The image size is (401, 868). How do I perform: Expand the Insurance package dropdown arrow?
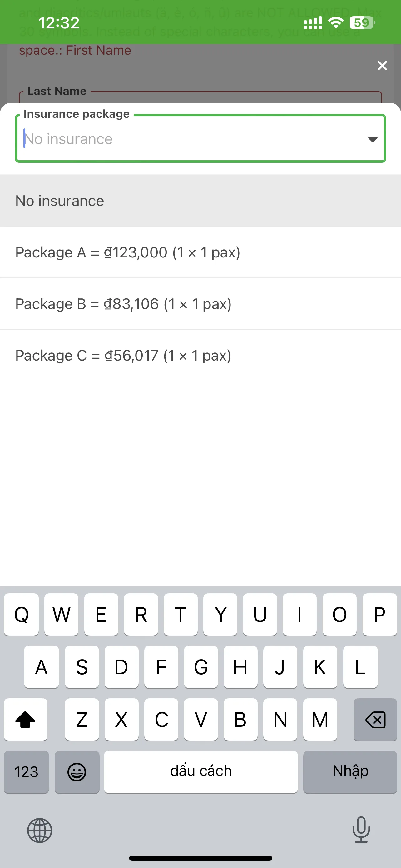[372, 139]
